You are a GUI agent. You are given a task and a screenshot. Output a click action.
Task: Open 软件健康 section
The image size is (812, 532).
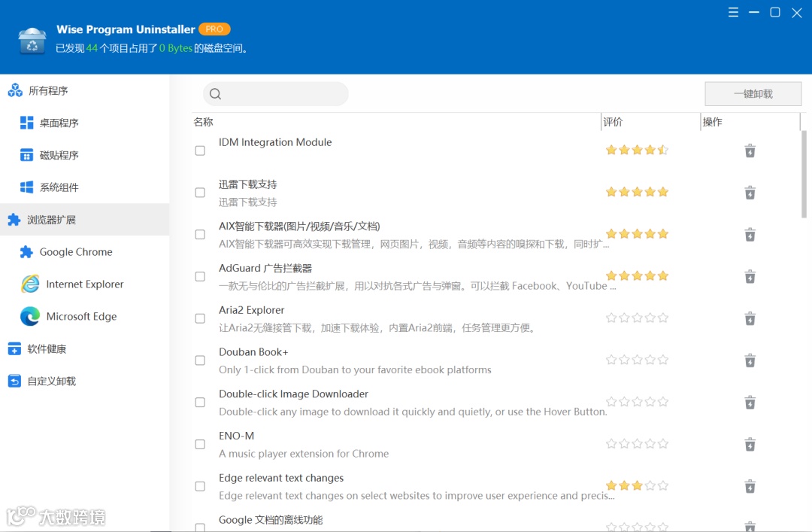pyautogui.click(x=84, y=349)
